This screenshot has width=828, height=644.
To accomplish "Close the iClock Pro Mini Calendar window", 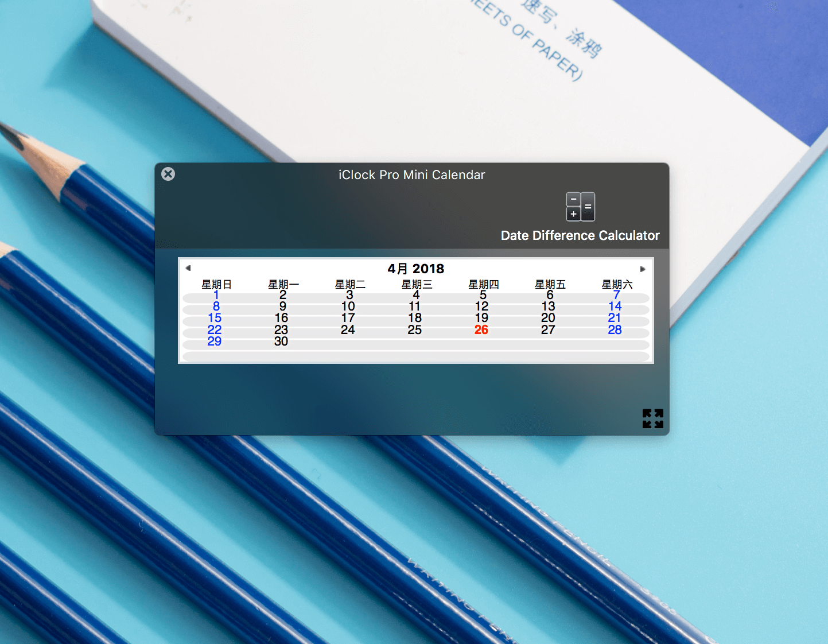I will tap(168, 174).
